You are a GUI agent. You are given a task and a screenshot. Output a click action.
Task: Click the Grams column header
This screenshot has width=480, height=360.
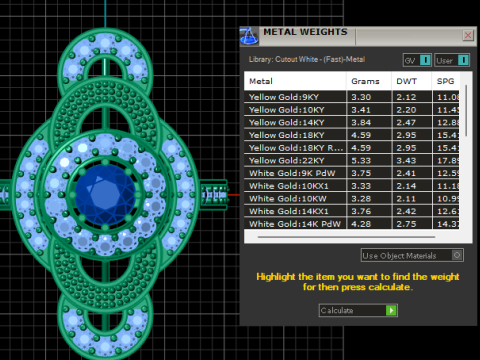coord(369,81)
